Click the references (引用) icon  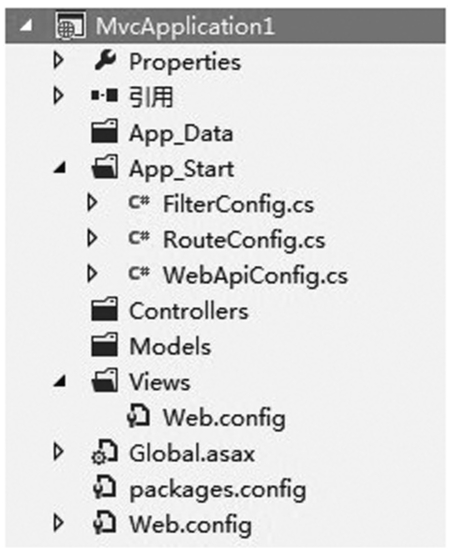[x=104, y=95]
